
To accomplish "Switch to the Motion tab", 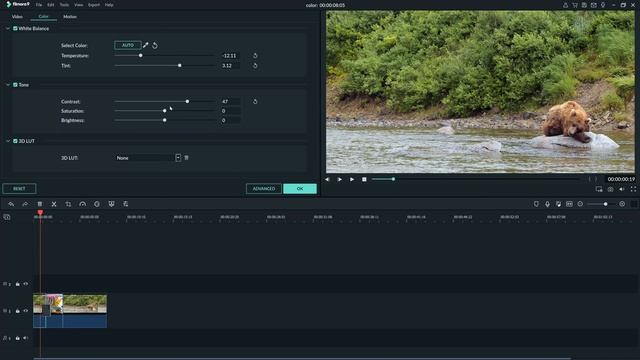I will (70, 17).
